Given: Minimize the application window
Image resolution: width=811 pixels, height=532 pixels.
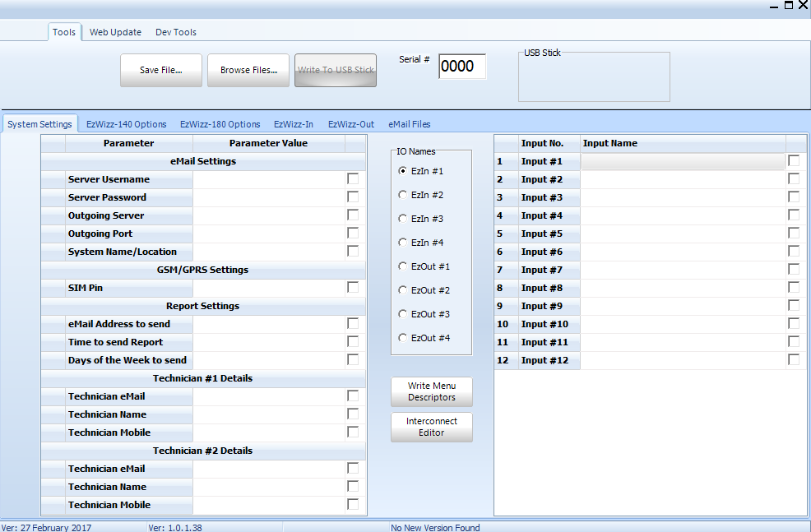Looking at the screenshot, I should pyautogui.click(x=774, y=6).
